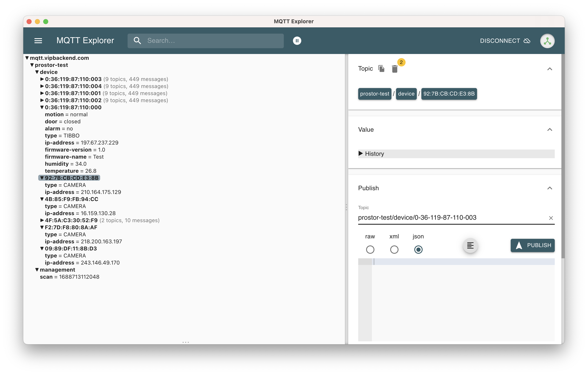Click the DISCONNECT button
This screenshot has height=375, width=588.
(505, 41)
